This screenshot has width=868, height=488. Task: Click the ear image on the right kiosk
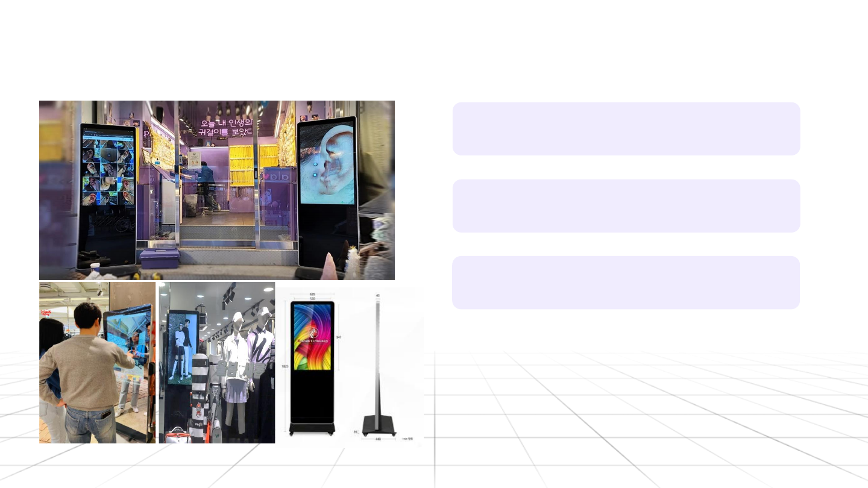pyautogui.click(x=327, y=163)
